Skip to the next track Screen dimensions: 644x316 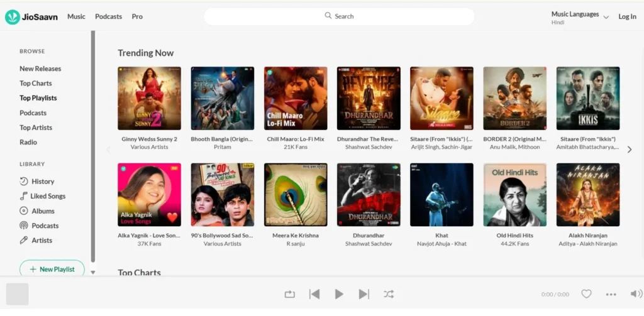coord(364,294)
